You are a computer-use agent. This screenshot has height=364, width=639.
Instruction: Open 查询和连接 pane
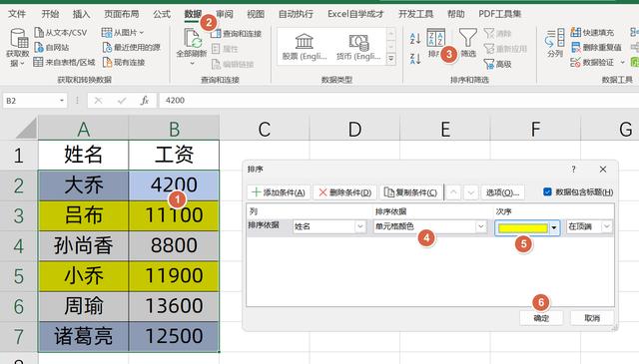236,33
